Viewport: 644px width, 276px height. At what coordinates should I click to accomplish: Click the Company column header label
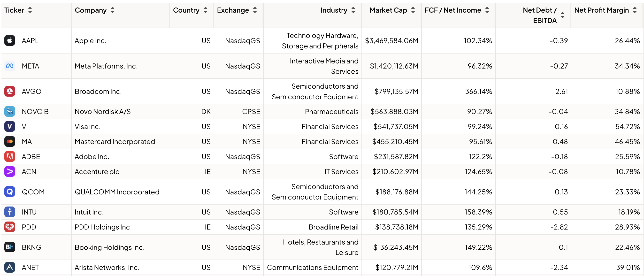click(91, 10)
